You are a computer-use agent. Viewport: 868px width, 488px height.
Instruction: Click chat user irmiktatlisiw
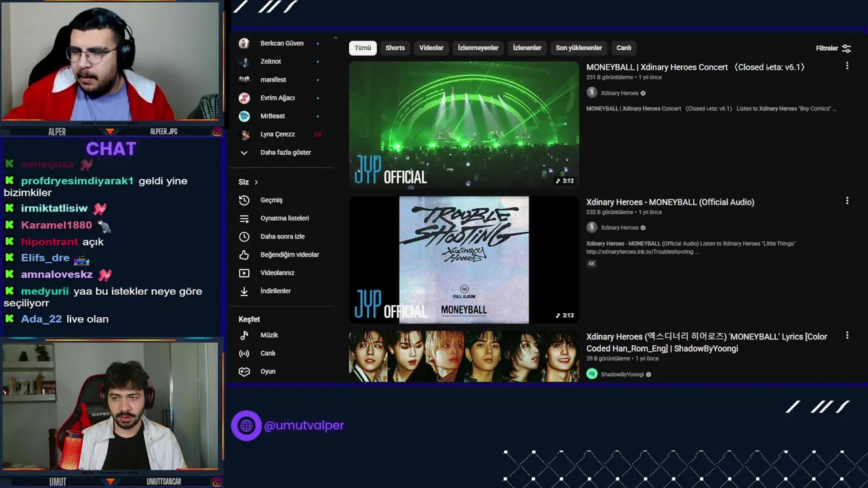[54, 209]
